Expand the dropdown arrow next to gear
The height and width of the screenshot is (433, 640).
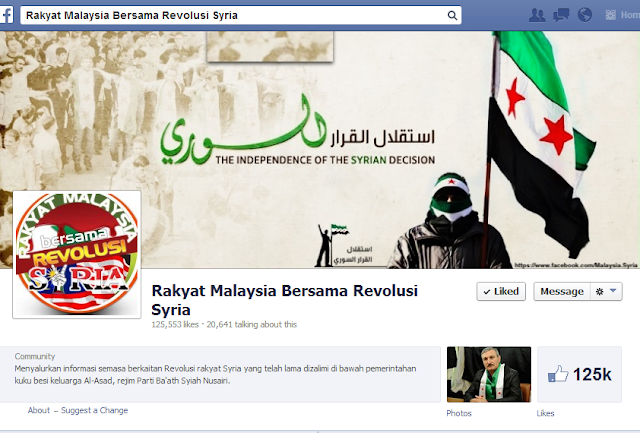pyautogui.click(x=613, y=291)
